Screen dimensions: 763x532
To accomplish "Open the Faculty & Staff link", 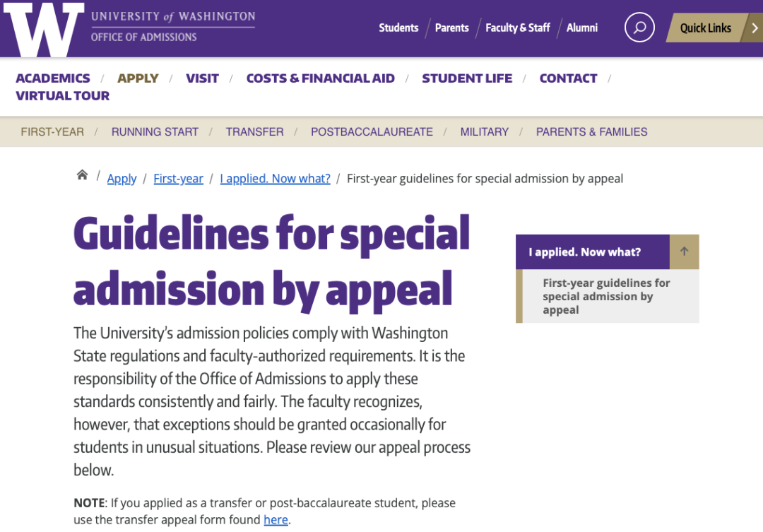I will pyautogui.click(x=517, y=28).
